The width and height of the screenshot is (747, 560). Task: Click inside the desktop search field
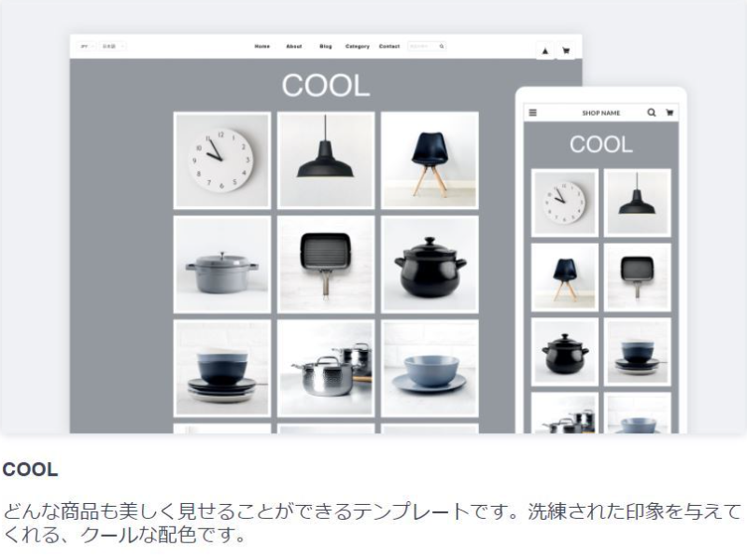(421, 46)
